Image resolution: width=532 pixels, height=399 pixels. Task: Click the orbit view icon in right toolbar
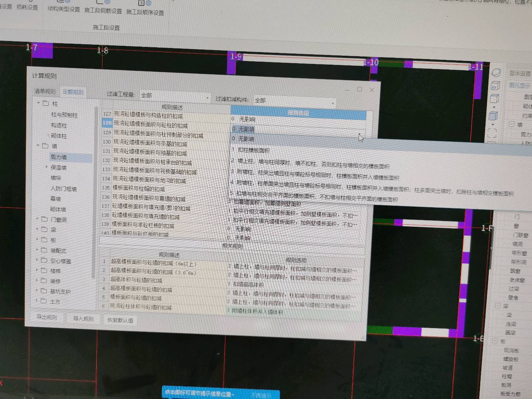tap(496, 73)
